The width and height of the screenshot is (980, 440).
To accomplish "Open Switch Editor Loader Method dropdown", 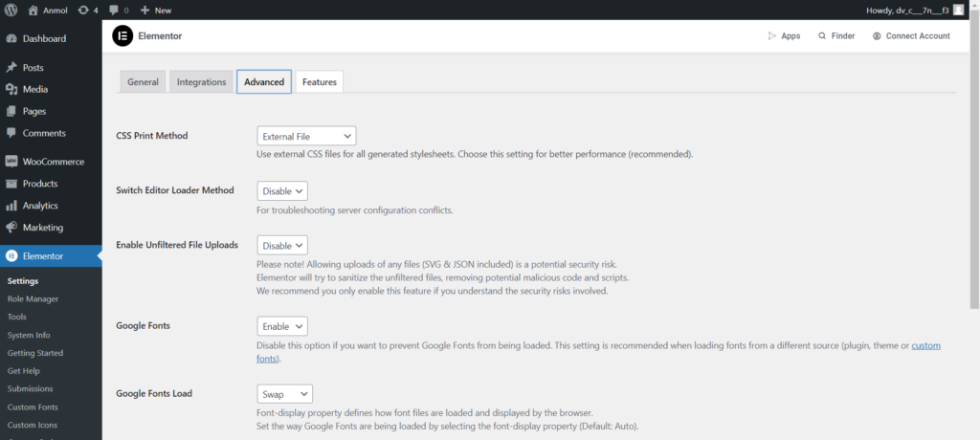I will coord(282,190).
